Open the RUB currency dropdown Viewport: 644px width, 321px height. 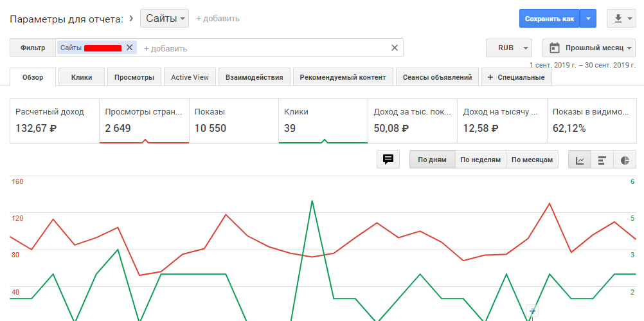(x=510, y=48)
